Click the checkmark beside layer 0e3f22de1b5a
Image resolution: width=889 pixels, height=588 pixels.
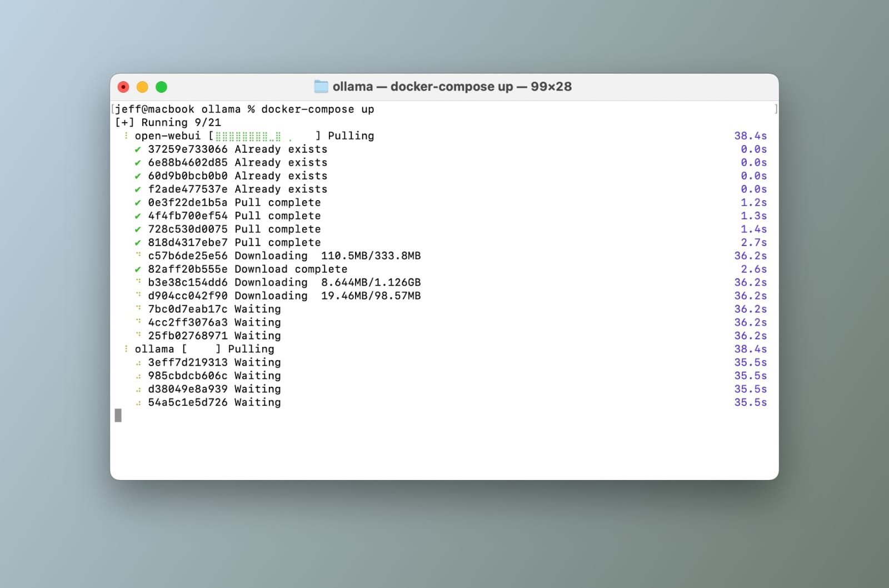click(x=138, y=203)
